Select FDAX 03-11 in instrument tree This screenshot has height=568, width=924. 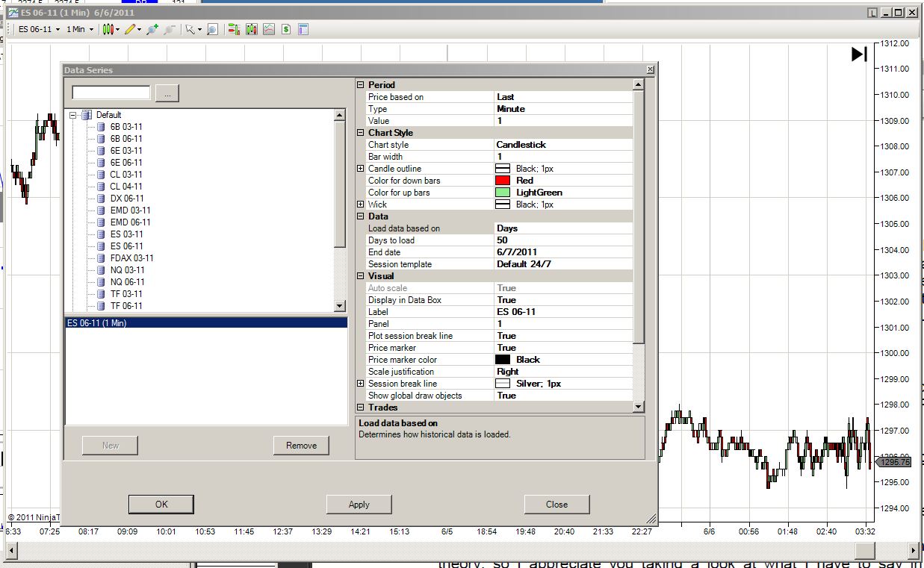point(132,258)
